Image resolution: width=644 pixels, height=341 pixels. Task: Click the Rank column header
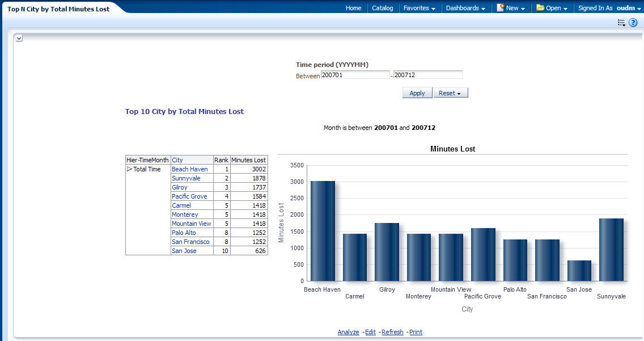pos(221,160)
